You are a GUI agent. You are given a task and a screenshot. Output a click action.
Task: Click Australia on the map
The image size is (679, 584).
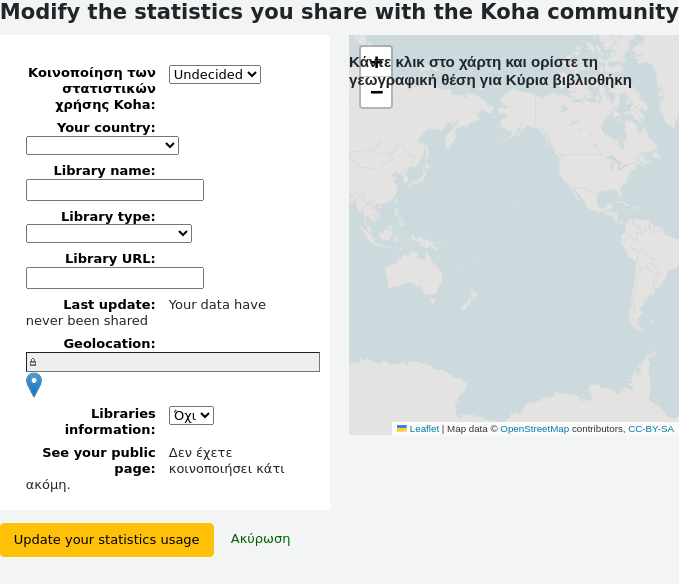click(414, 274)
